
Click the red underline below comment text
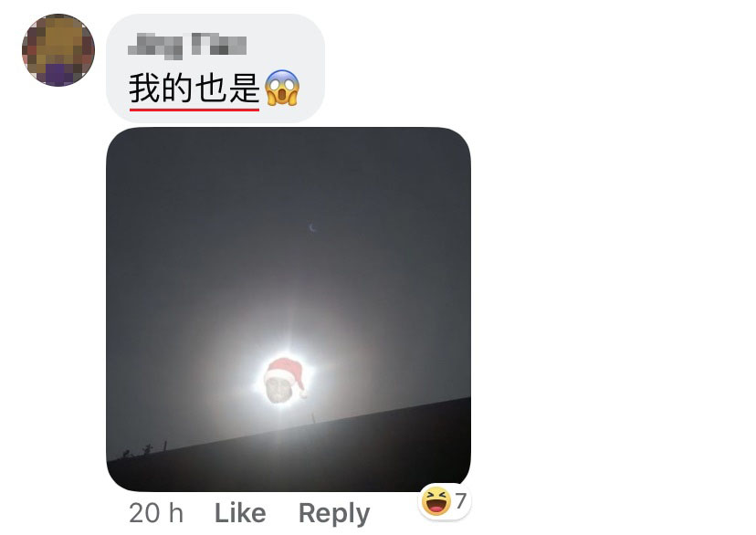tap(194, 110)
